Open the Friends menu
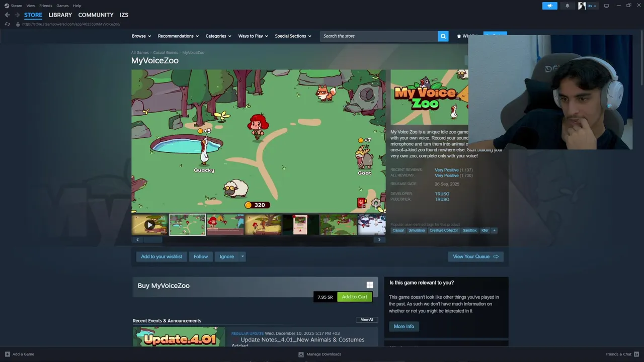644x362 pixels. 46,6
